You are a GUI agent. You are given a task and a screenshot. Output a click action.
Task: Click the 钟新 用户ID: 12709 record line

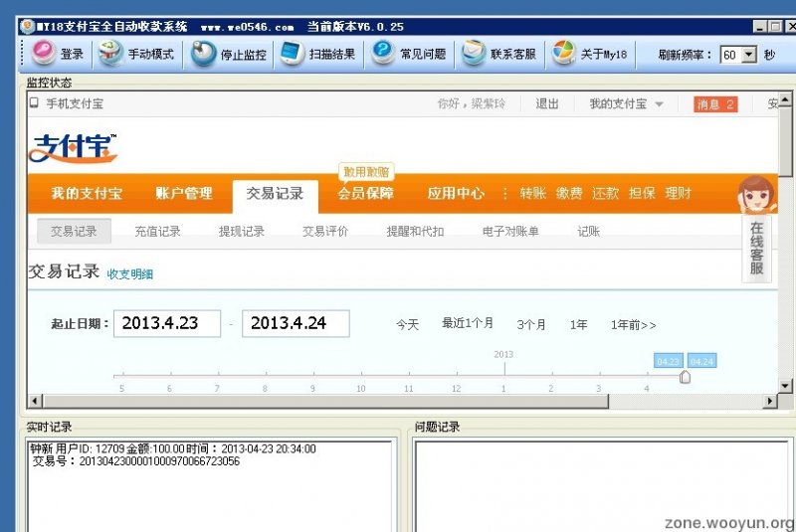[172, 448]
